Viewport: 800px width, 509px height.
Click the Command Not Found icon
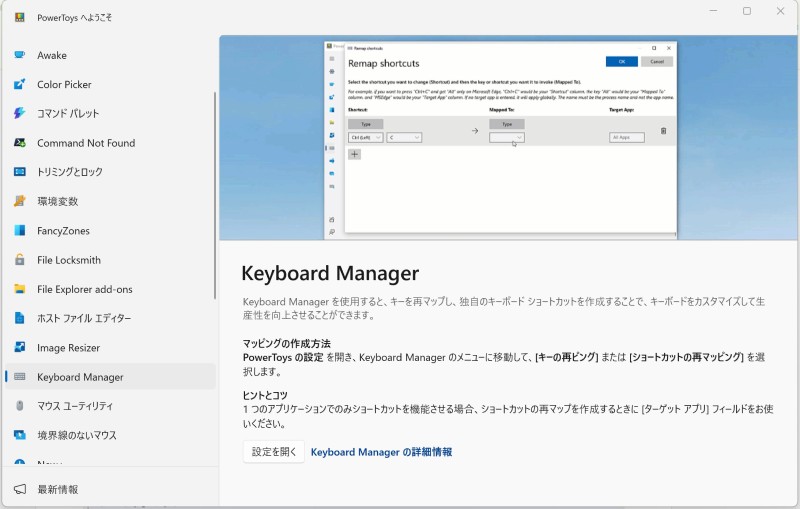(x=19, y=143)
